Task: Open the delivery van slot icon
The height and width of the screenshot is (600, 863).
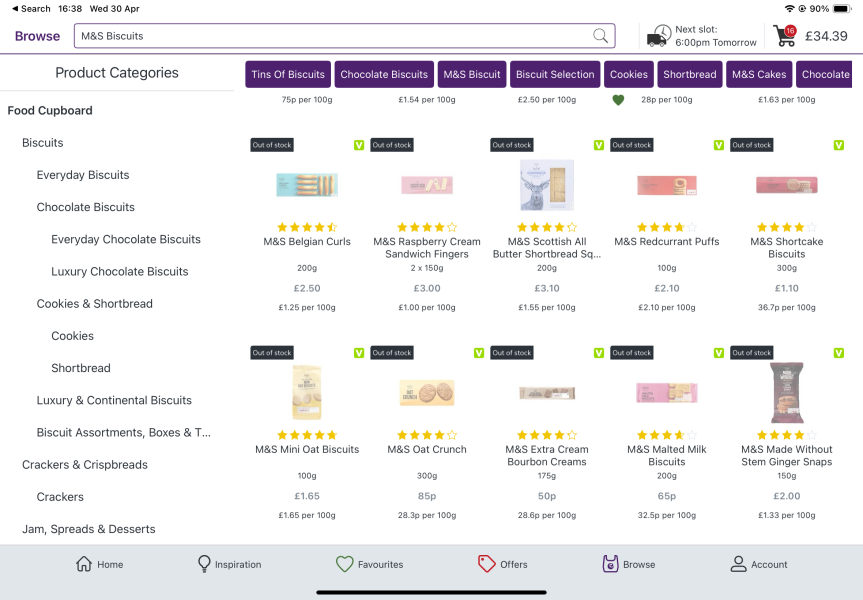Action: 659,36
